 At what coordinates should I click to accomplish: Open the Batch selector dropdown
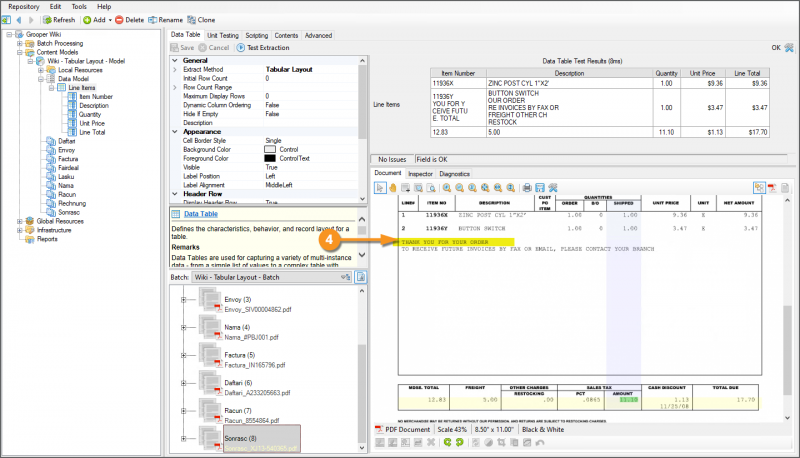[x=345, y=277]
